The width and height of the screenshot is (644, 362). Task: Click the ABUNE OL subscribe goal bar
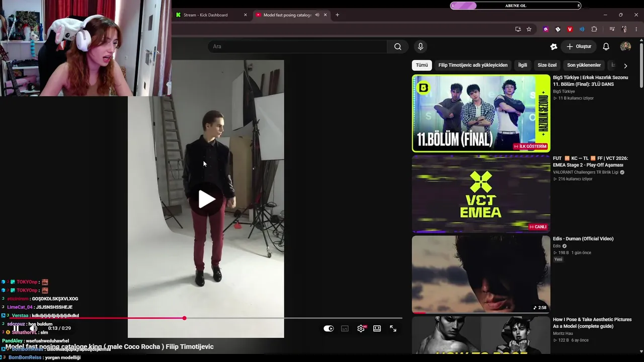516,6
